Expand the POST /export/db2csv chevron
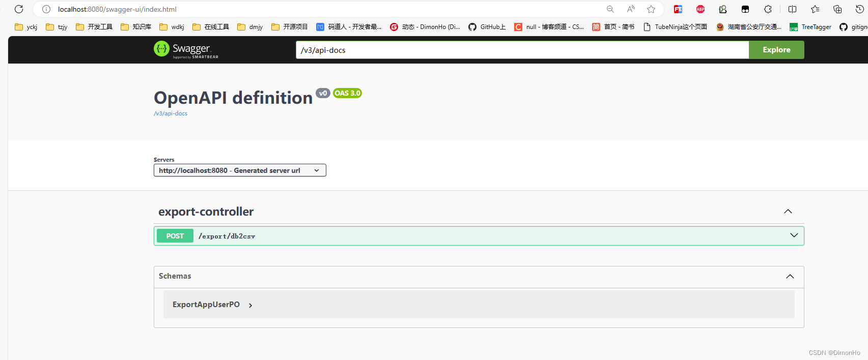 [794, 235]
